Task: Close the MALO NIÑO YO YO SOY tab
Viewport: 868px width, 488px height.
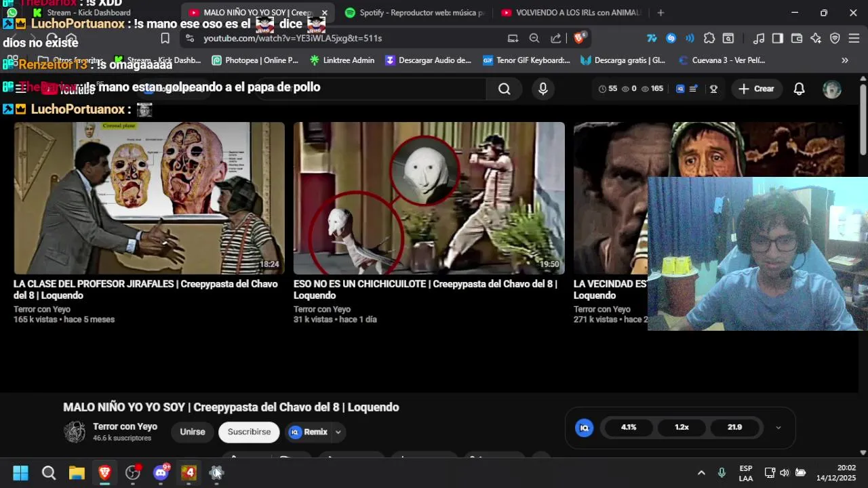Action: [x=324, y=13]
